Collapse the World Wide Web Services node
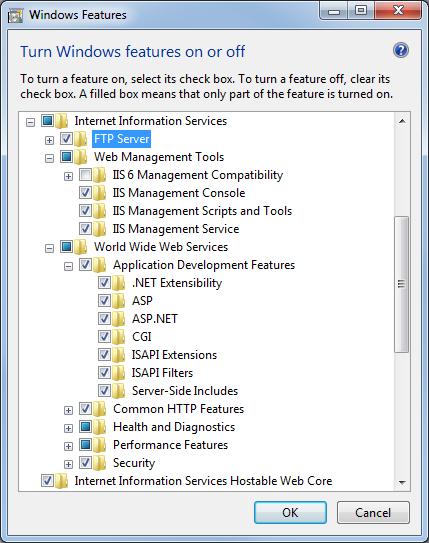The image size is (429, 543). (50, 249)
